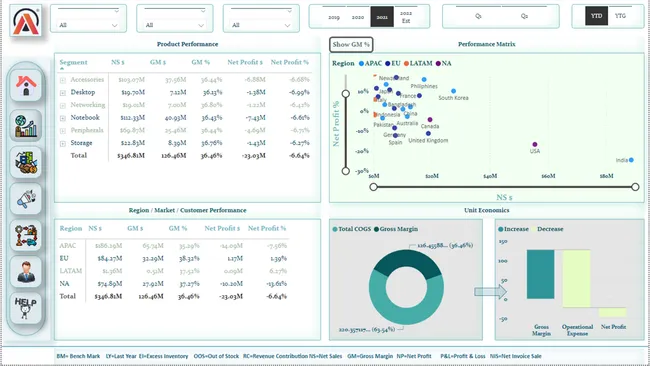The width and height of the screenshot is (650, 366).
Task: Open the globe and bar chart sidebar icon
Action: click(x=26, y=126)
